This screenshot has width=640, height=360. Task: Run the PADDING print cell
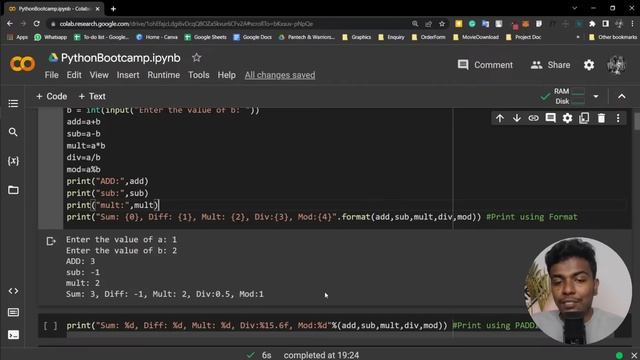51,325
